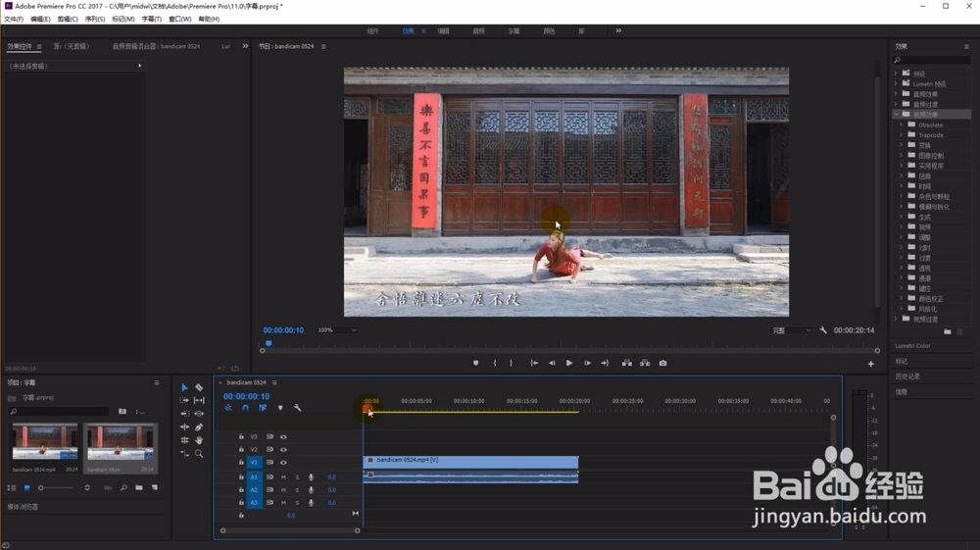Click Extract button in program monitor
Screen dimensions: 980x550
click(x=645, y=363)
